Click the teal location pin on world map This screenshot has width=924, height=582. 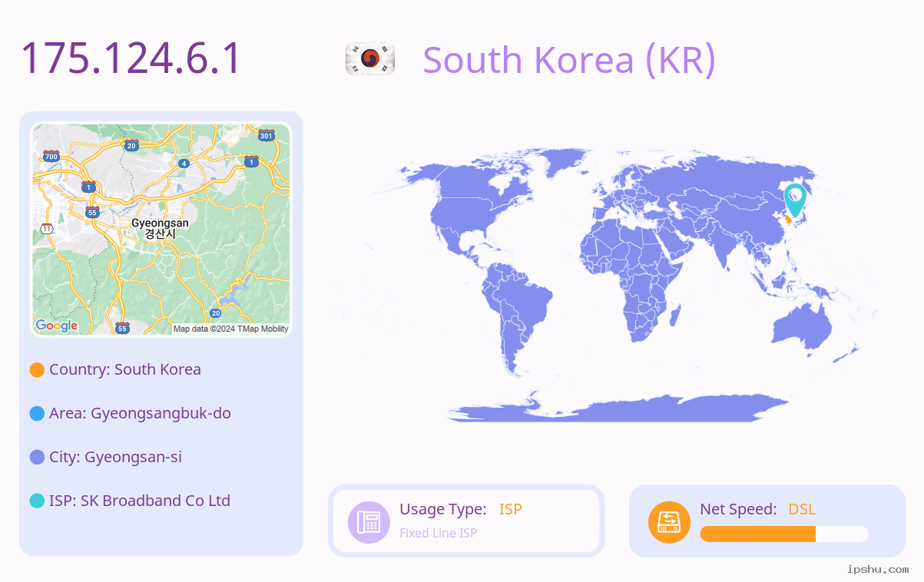coord(794,200)
